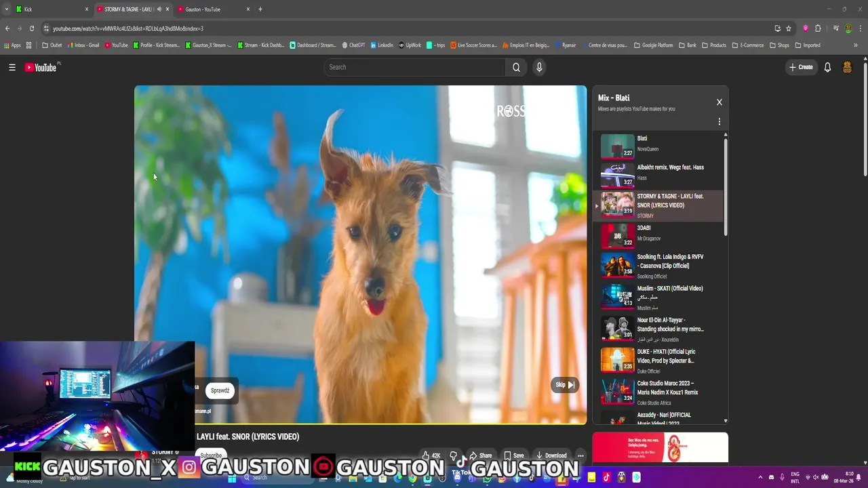Expand the hidden bookmarks chevron
Image resolution: width=868 pixels, height=488 pixels.
click(x=856, y=45)
